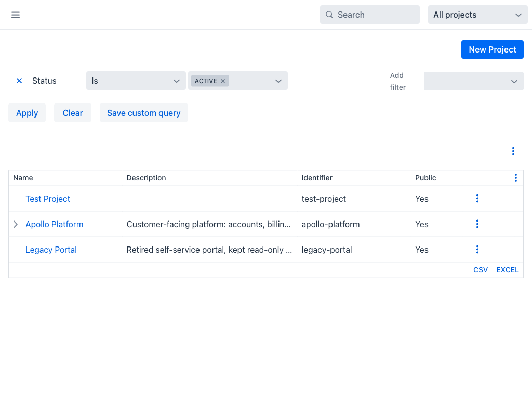Open actions menu for Test Project row

pos(477,199)
